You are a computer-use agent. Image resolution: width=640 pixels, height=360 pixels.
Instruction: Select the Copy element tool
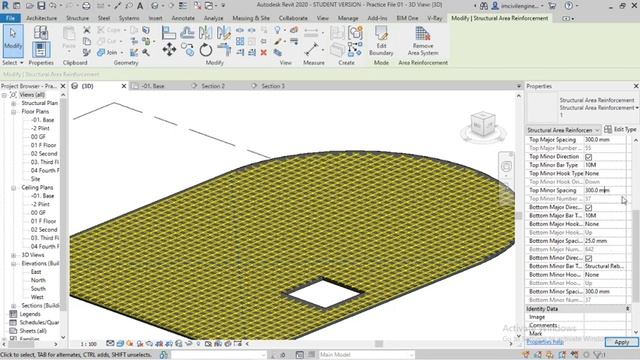(x=188, y=50)
